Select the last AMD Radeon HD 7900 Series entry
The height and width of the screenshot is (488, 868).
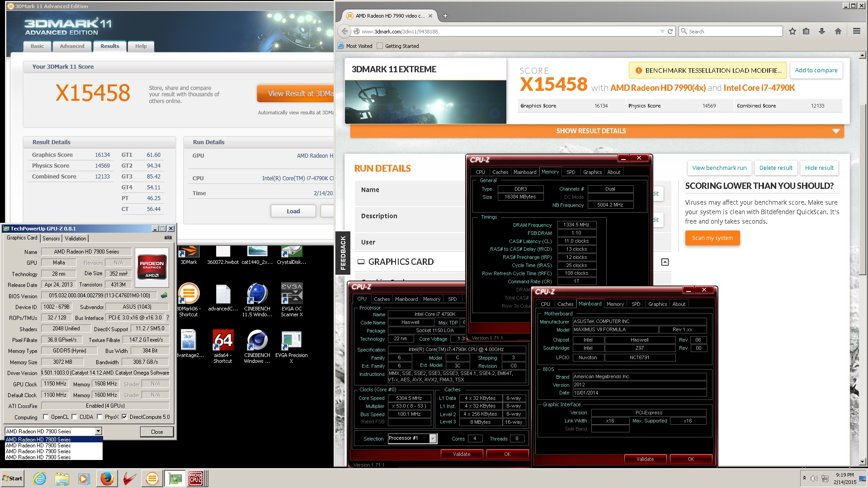(x=54, y=457)
